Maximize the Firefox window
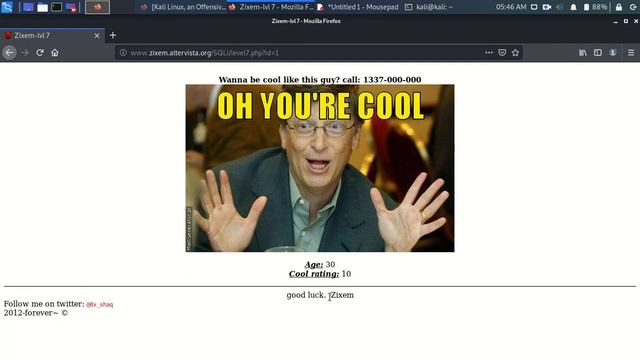 point(626,21)
